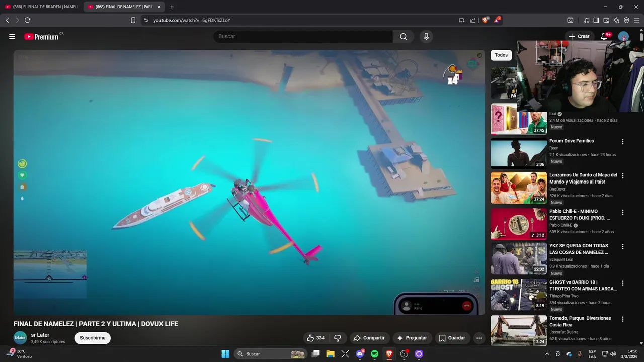Switch to the EL FINAL DE BRADEN browser tab

40,7
